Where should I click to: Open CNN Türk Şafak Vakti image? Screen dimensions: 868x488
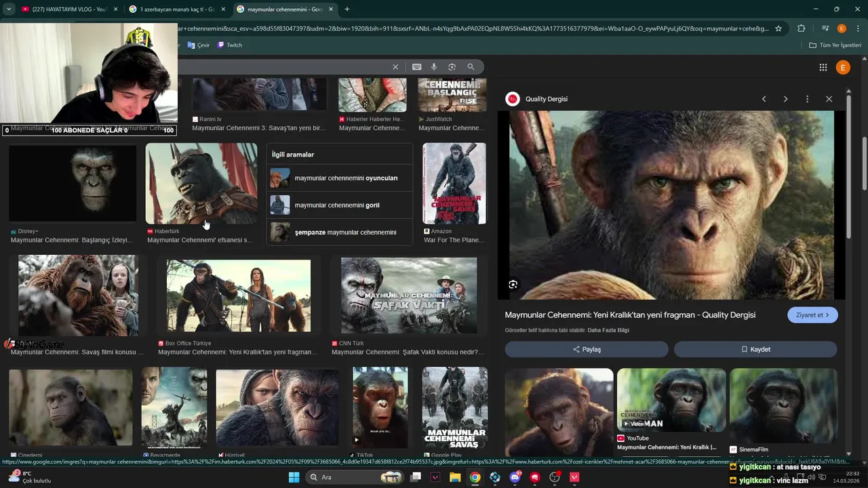[x=409, y=296]
